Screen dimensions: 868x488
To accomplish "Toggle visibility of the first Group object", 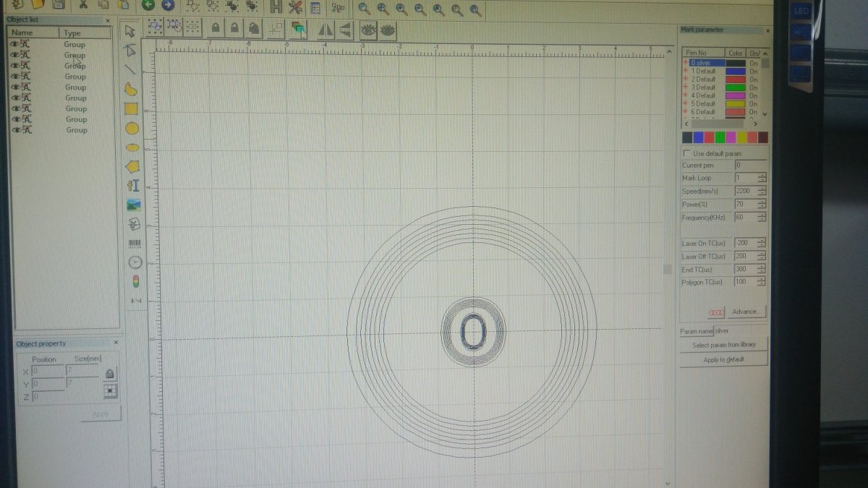I will click(x=14, y=44).
